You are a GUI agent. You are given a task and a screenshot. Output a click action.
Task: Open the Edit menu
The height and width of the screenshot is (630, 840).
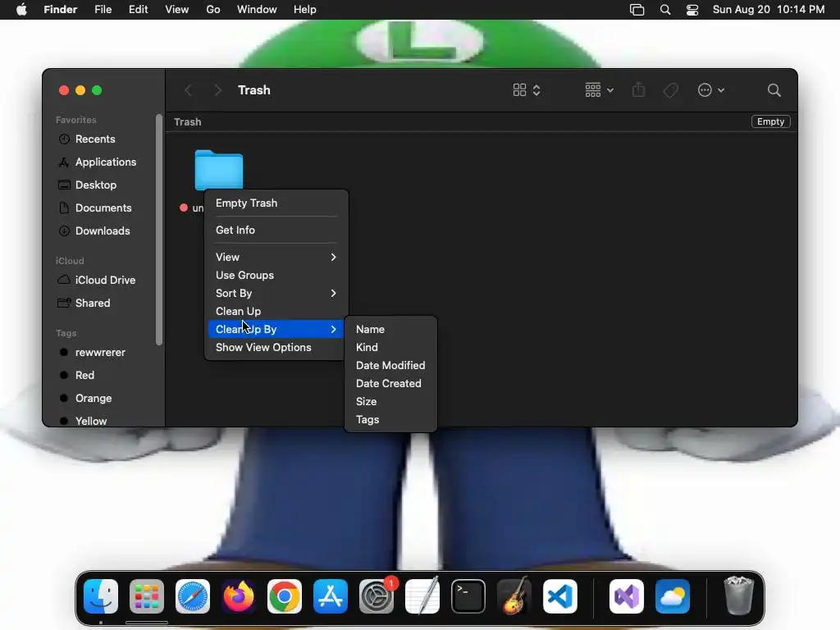138,10
